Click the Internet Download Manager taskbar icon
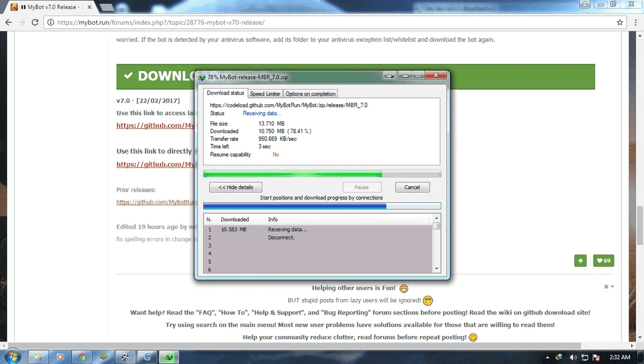This screenshot has height=364, width=644. 169,356
